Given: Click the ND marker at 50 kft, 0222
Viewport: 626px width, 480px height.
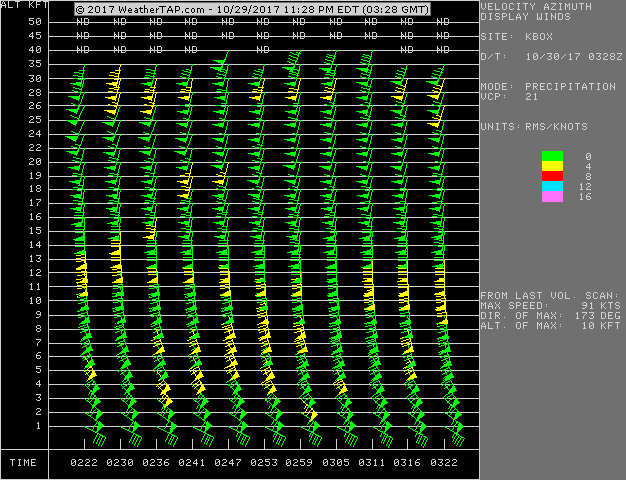Looking at the screenshot, I should click(x=83, y=22).
